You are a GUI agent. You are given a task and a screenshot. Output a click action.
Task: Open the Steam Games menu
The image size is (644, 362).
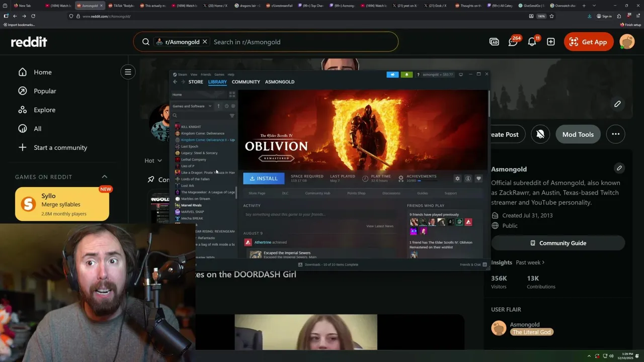point(219,74)
